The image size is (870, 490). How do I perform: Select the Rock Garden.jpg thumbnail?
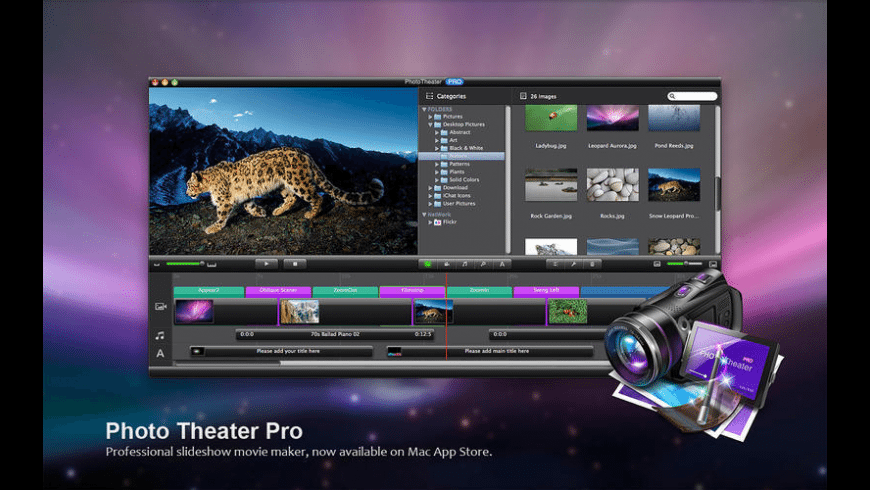point(551,185)
